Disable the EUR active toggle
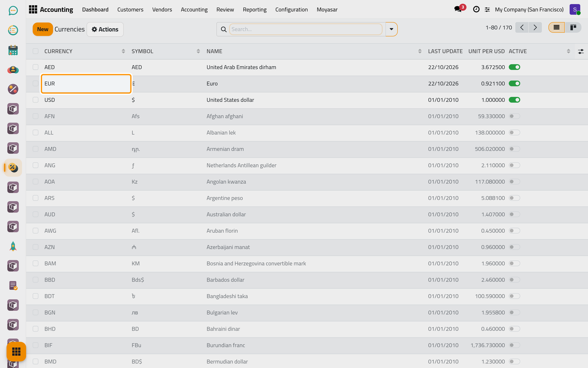The image size is (588, 368). point(514,83)
